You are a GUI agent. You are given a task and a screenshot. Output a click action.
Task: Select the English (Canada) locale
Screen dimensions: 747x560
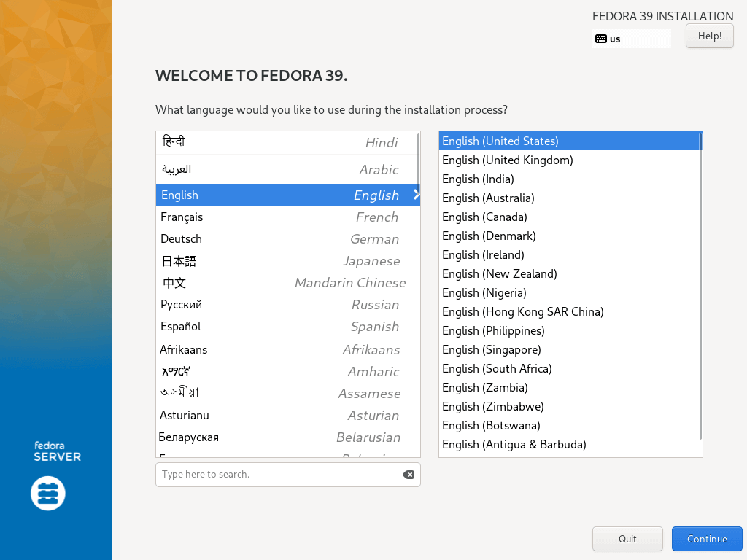tap(484, 217)
